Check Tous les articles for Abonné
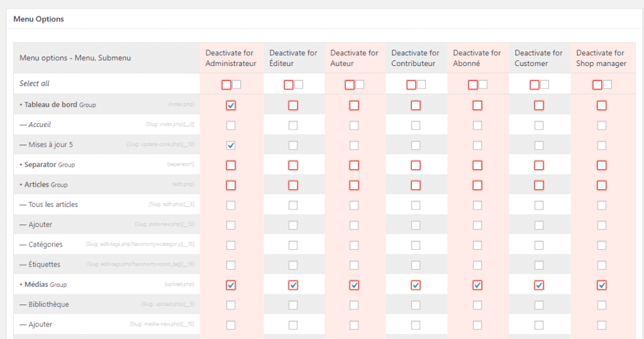This screenshot has width=644, height=339. pyautogui.click(x=477, y=205)
